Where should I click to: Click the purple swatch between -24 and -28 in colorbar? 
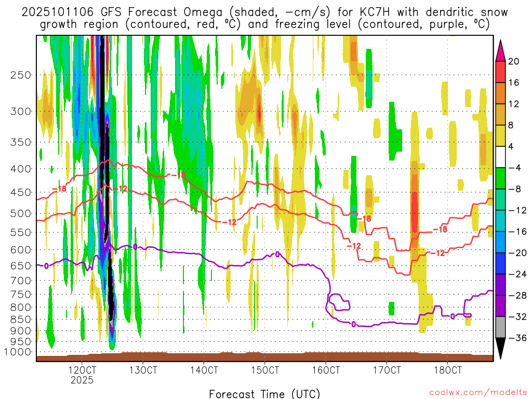click(x=500, y=285)
